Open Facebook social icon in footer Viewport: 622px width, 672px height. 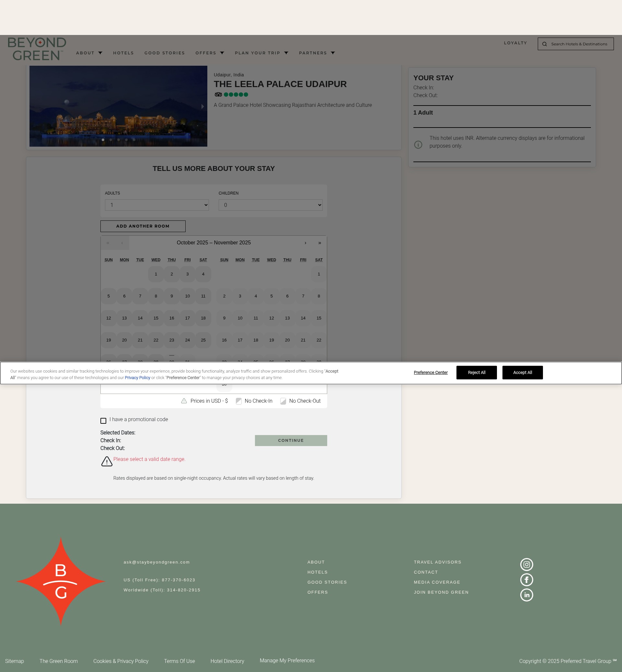(x=526, y=579)
